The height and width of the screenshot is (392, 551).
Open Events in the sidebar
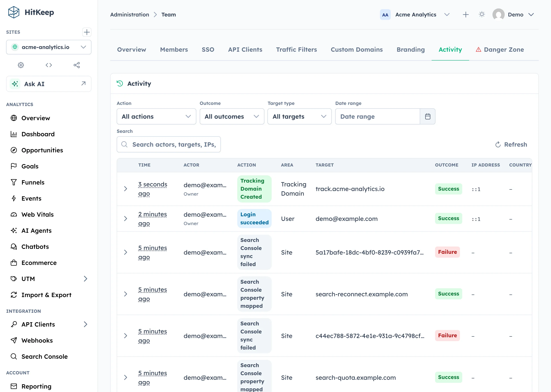pyautogui.click(x=49, y=198)
